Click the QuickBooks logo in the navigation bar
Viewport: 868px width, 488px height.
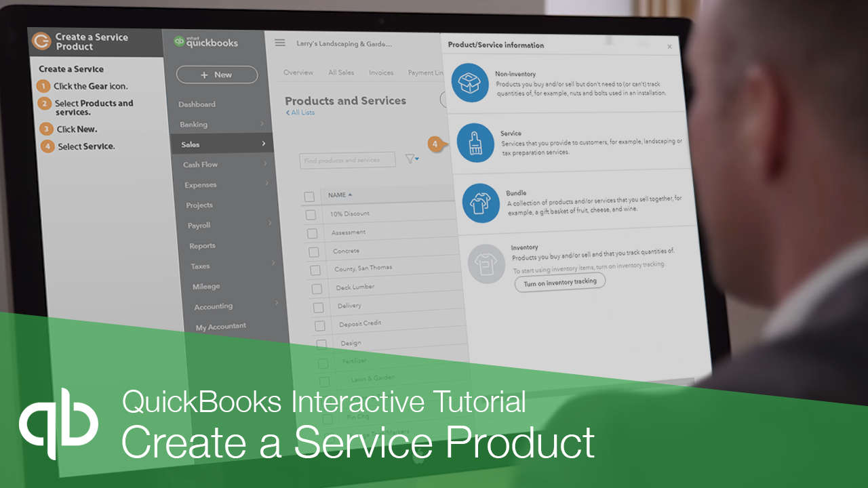pyautogui.click(x=205, y=41)
